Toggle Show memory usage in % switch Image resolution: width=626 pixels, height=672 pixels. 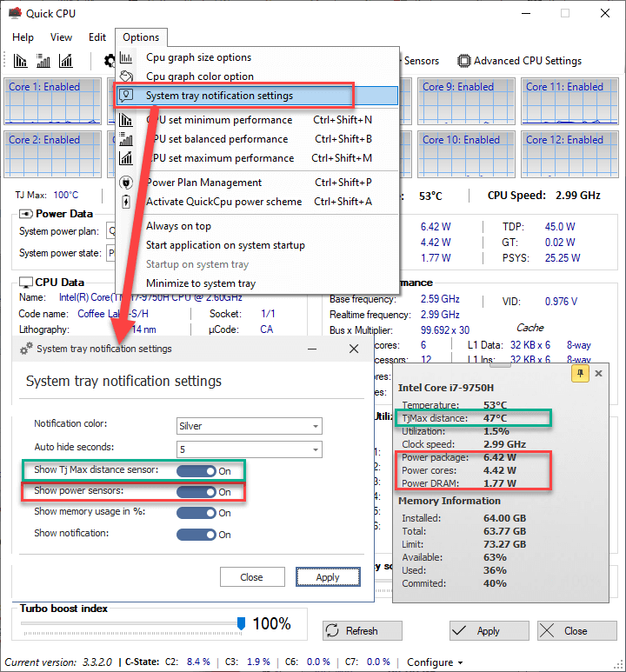196,513
